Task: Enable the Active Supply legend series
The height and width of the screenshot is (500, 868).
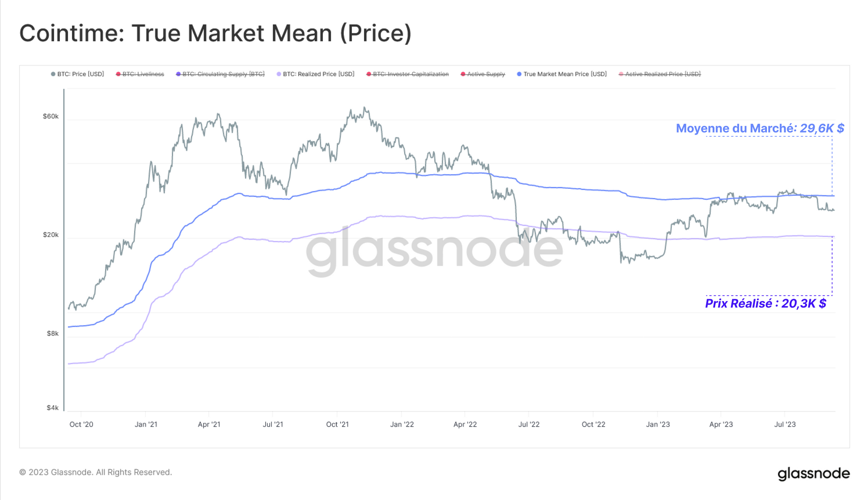Action: [483, 74]
